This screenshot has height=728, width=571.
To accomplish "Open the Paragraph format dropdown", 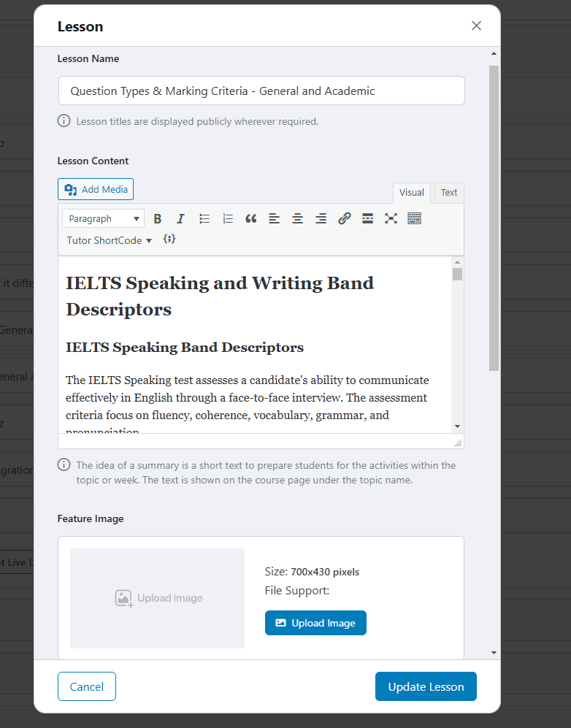I will (103, 218).
